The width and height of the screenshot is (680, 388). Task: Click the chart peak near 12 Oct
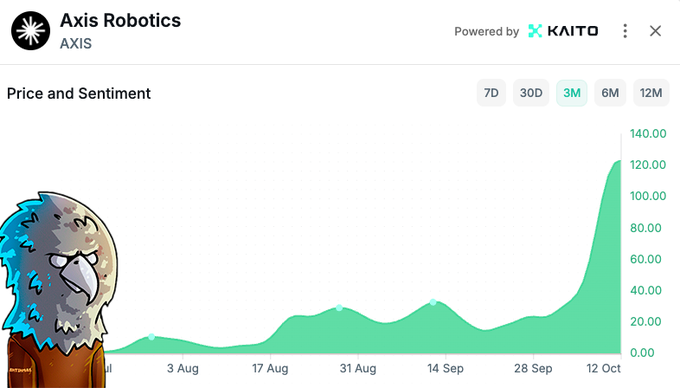click(x=618, y=162)
